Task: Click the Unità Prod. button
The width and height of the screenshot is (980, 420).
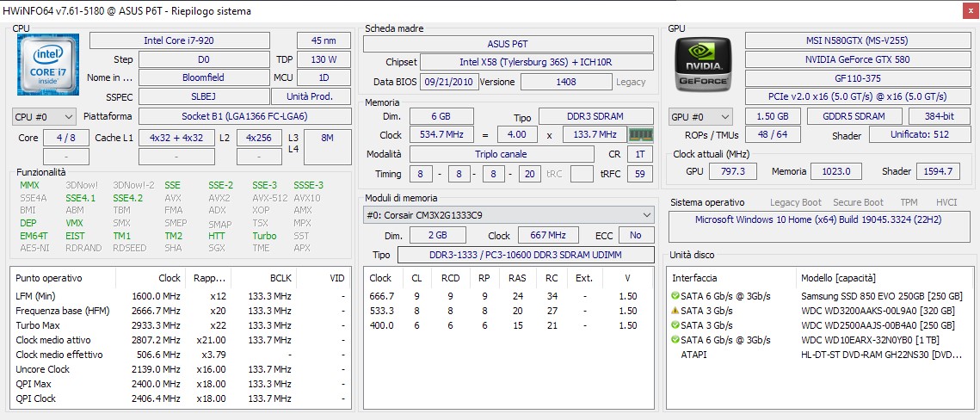Action: pyautogui.click(x=310, y=96)
